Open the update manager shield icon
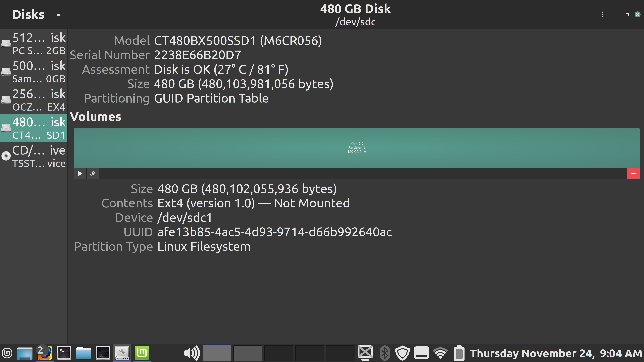 tap(402, 353)
